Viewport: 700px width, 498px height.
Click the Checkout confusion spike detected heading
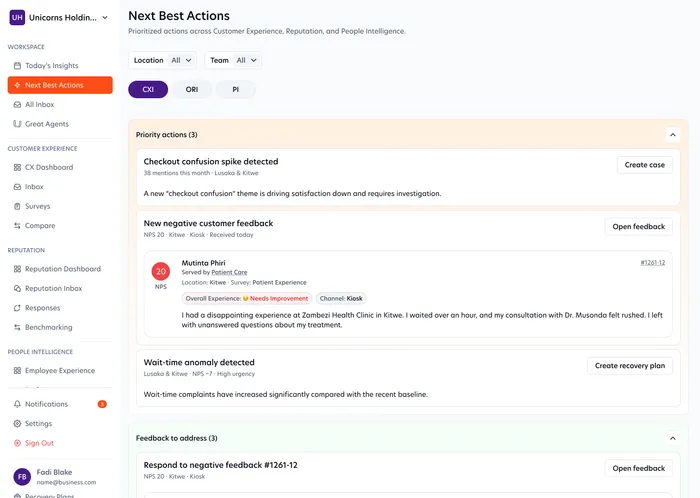click(x=211, y=162)
